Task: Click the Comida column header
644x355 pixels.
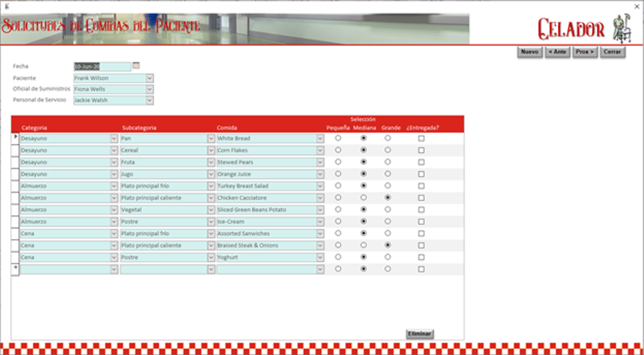Action: point(227,128)
